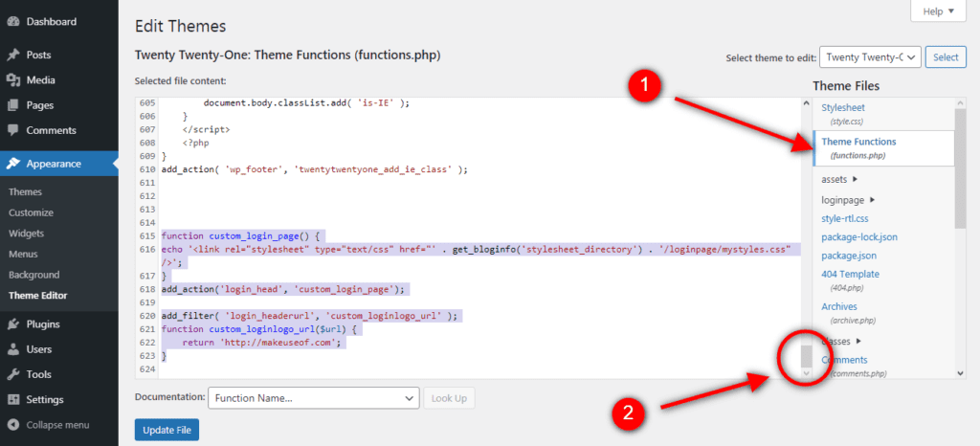
Task: Open the Archives archive.php file
Action: pyautogui.click(x=839, y=306)
